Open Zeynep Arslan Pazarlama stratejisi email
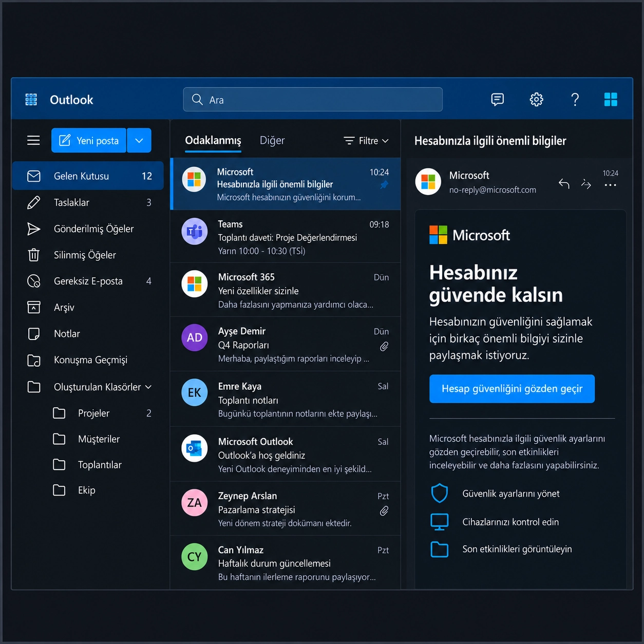 click(286, 508)
